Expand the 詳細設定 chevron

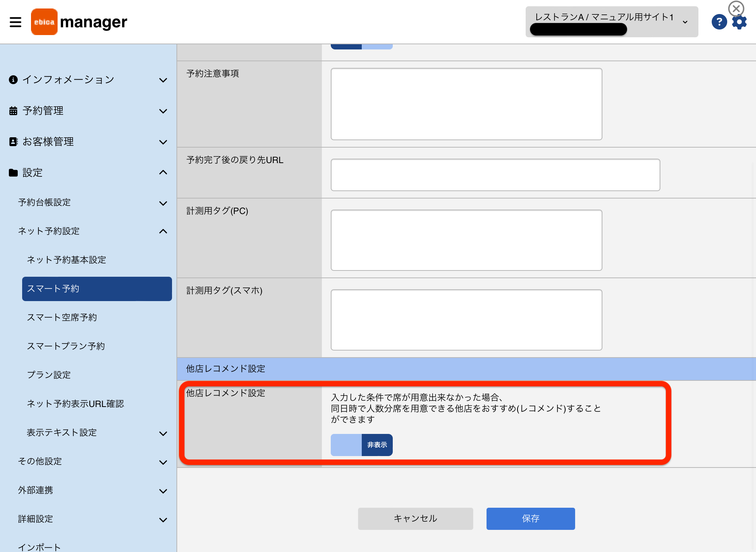pyautogui.click(x=163, y=520)
